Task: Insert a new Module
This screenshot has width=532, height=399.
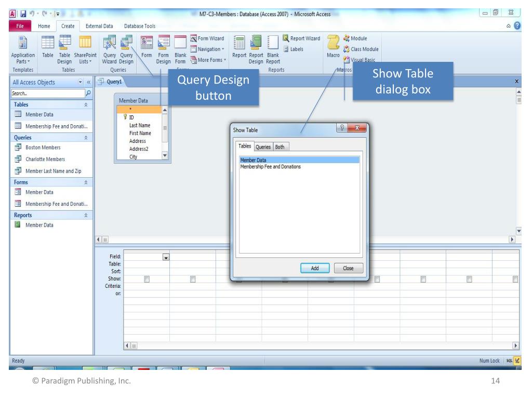Action: [355, 38]
